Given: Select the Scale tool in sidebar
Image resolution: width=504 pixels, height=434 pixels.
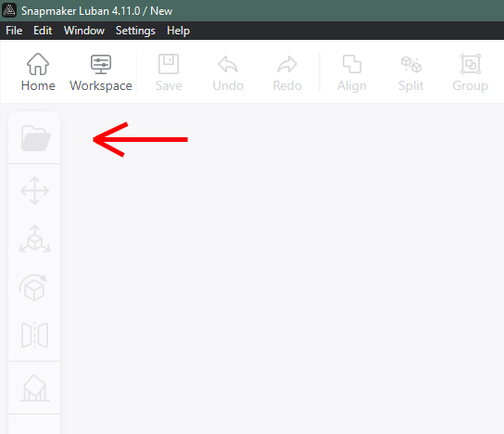Looking at the screenshot, I should tap(34, 239).
